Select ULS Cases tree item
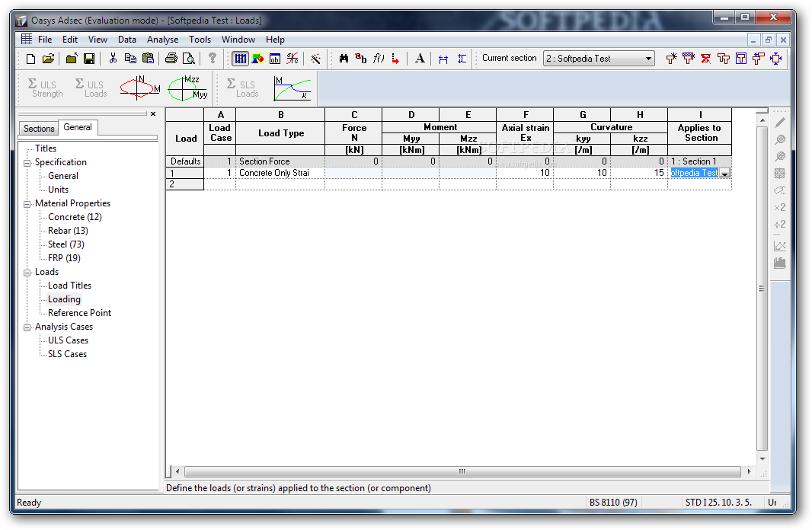Viewport: 812px width, 530px height. coord(68,340)
